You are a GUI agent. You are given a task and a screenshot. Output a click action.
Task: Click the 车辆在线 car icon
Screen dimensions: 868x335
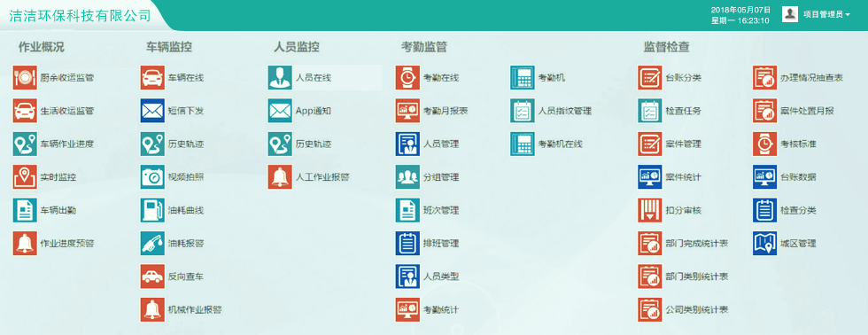(152, 77)
